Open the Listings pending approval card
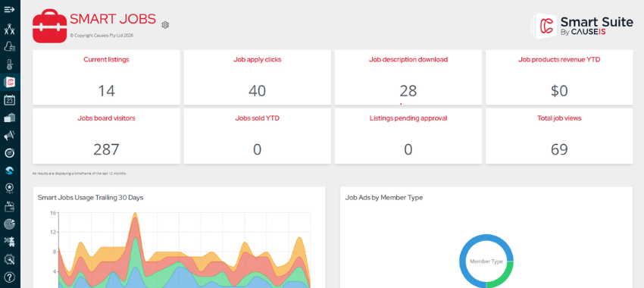This screenshot has width=644, height=288. (x=408, y=136)
